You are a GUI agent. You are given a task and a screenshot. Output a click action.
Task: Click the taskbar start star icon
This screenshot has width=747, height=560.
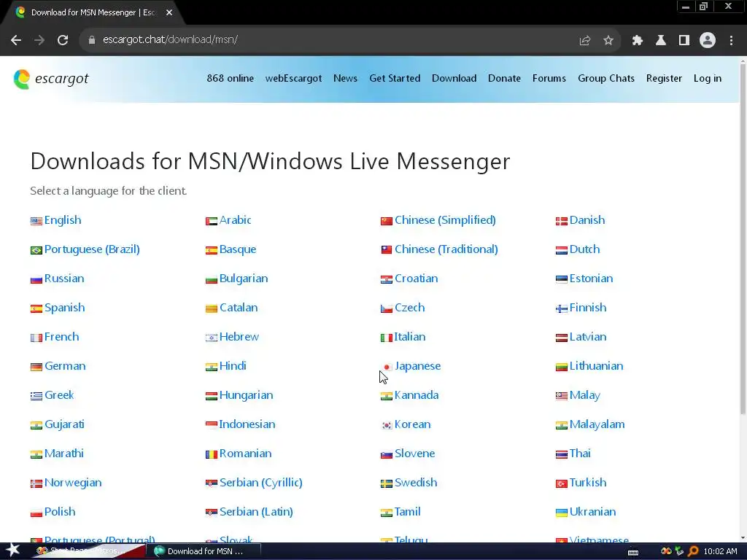[13, 551]
